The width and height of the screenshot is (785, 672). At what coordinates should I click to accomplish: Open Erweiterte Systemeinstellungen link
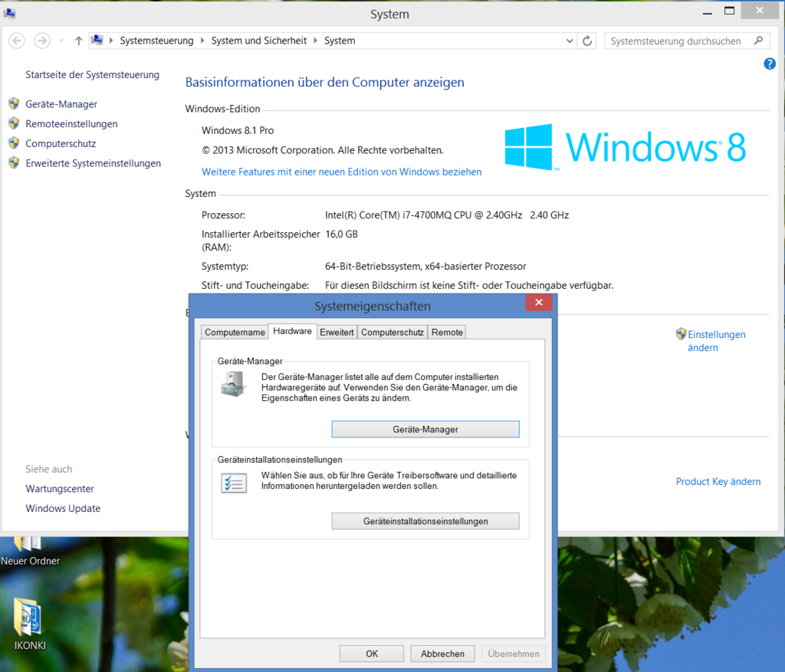point(93,163)
